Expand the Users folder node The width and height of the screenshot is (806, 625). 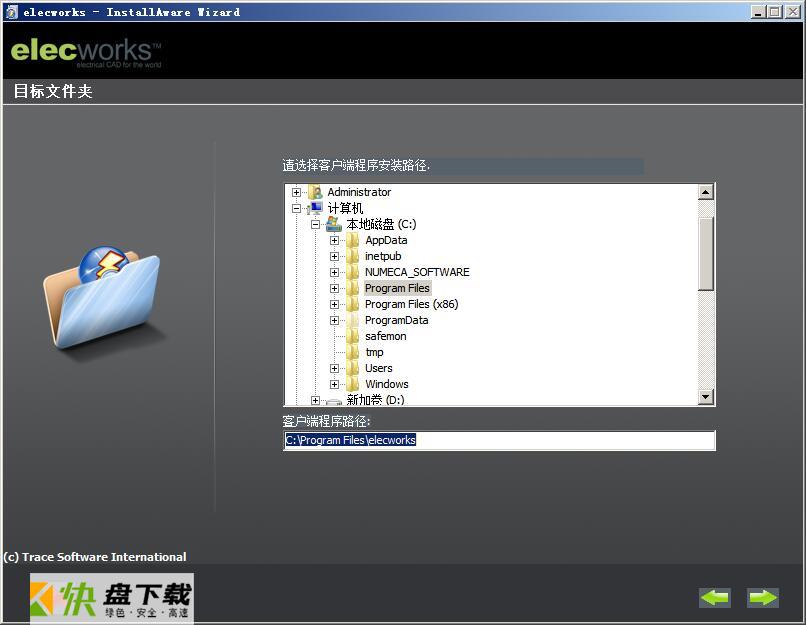(334, 368)
